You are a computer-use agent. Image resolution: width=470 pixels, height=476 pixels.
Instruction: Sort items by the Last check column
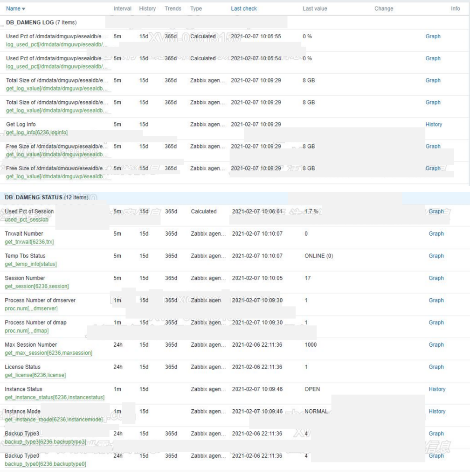click(244, 9)
